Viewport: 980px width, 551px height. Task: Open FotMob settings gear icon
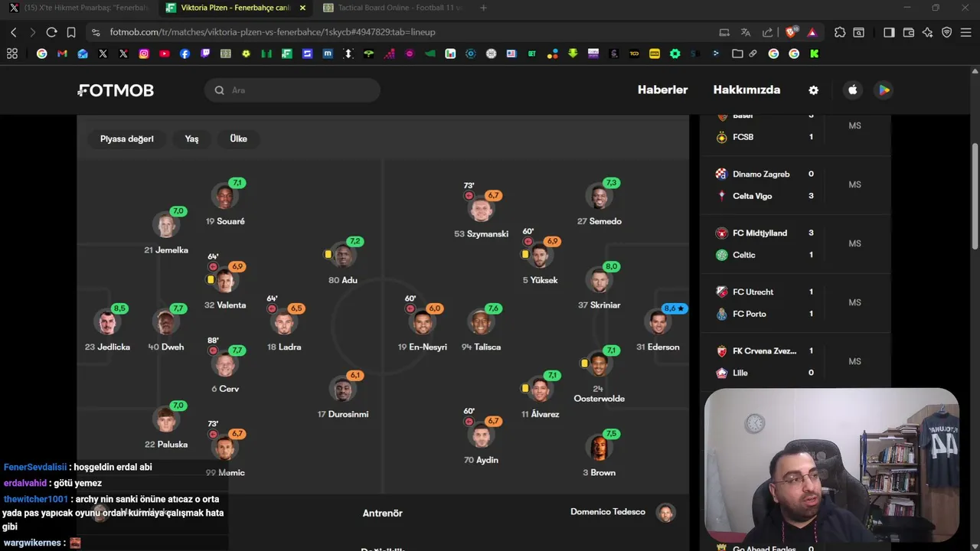coord(813,90)
